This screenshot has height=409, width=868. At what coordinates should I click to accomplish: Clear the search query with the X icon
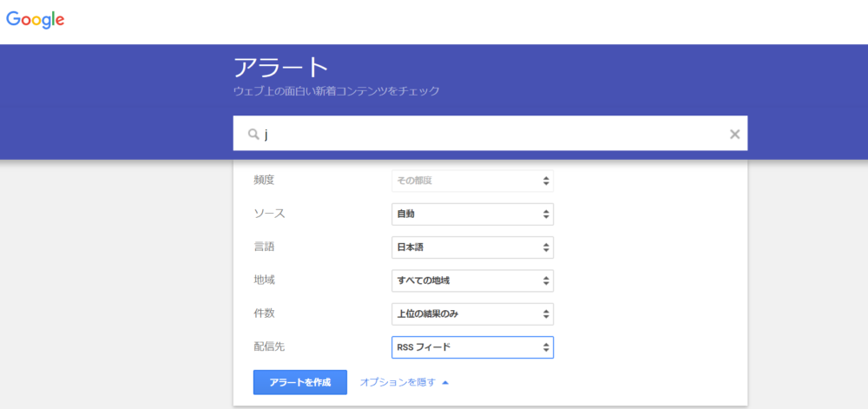(734, 134)
